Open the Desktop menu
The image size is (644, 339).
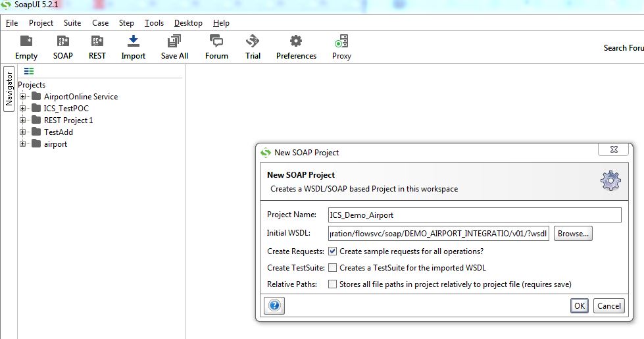pyautogui.click(x=188, y=23)
